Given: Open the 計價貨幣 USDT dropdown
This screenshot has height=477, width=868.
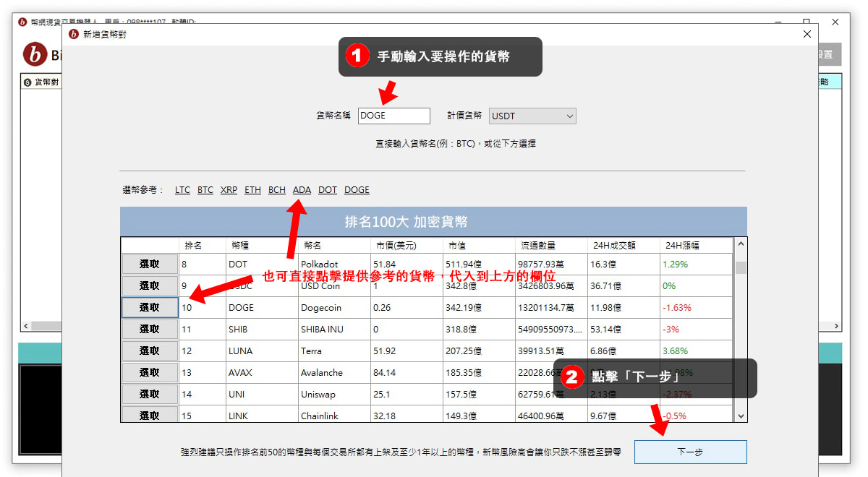Looking at the screenshot, I should [x=533, y=116].
